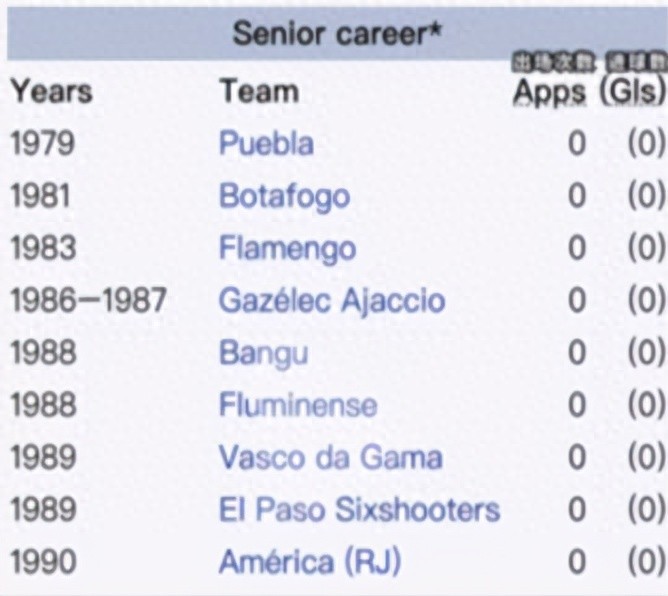Click the Apps column heading
Screen dimensions: 668x596
click(x=549, y=91)
